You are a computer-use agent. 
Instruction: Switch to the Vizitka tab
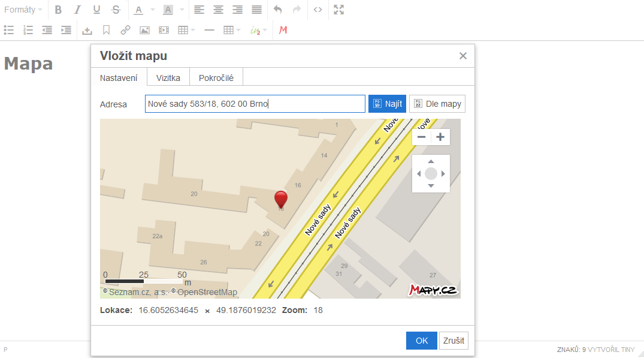tap(168, 77)
